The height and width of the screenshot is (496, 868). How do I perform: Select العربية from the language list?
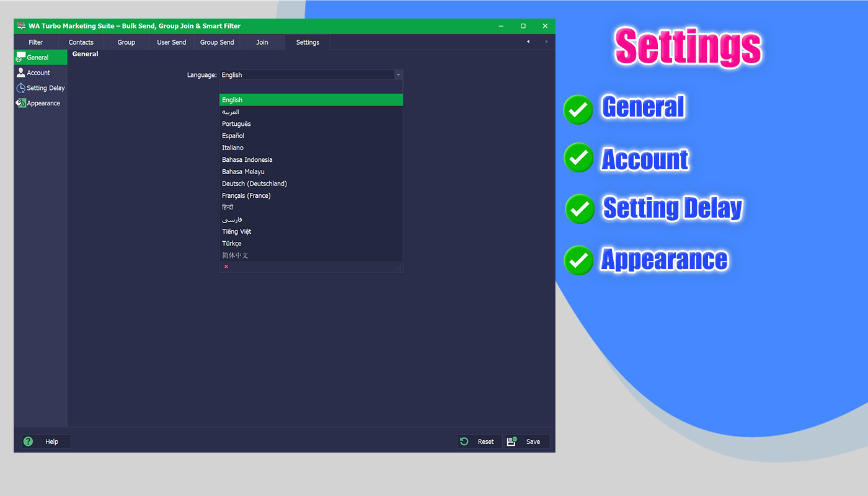311,112
